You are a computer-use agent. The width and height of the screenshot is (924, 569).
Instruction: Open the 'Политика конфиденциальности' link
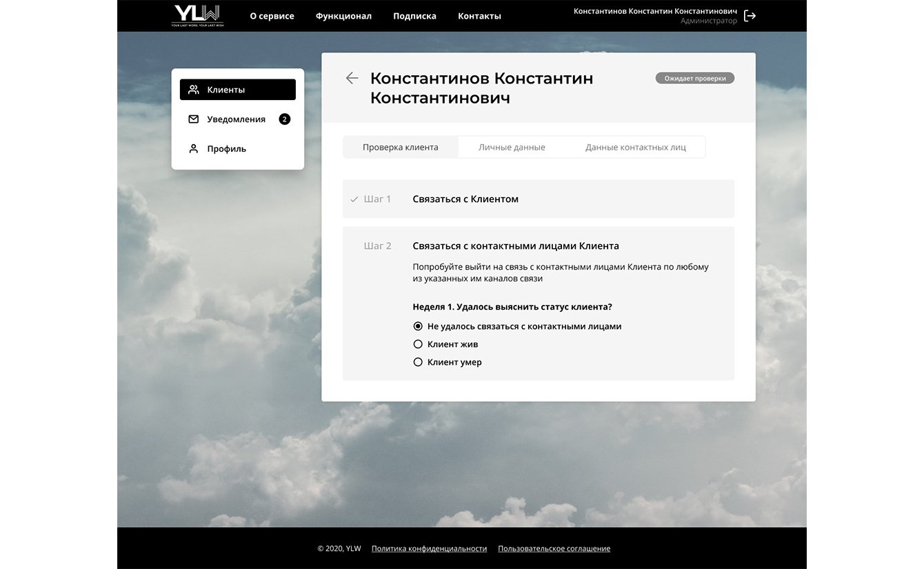coord(429,549)
